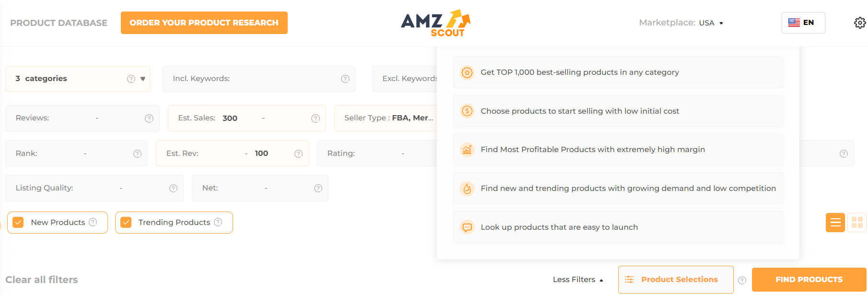Click the badge icon beside TOP 1,000 best-selling option

[x=467, y=72]
